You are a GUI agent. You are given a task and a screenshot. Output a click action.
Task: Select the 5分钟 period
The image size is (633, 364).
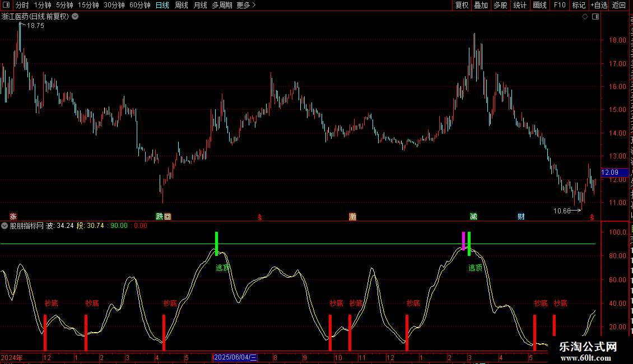pos(64,5)
